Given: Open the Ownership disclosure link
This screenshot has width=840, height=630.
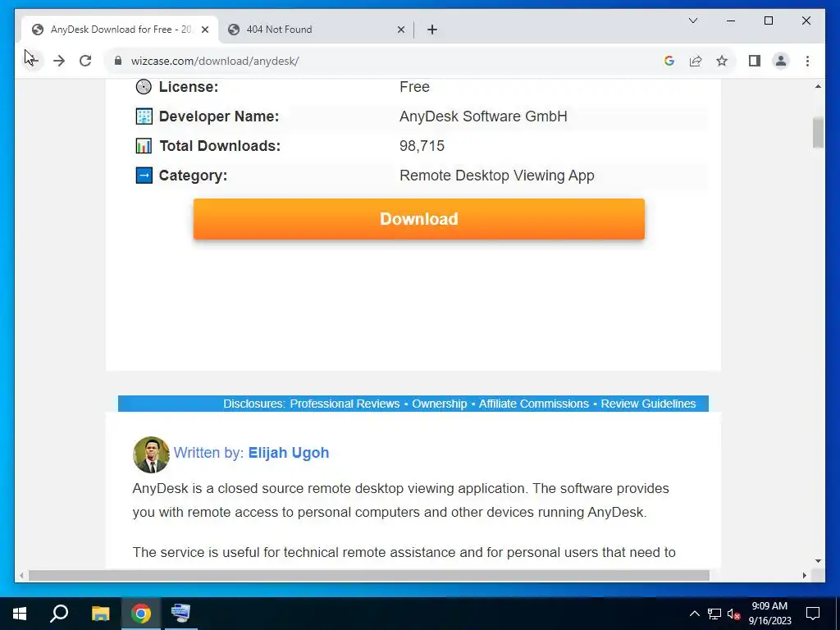Looking at the screenshot, I should click(x=440, y=404).
